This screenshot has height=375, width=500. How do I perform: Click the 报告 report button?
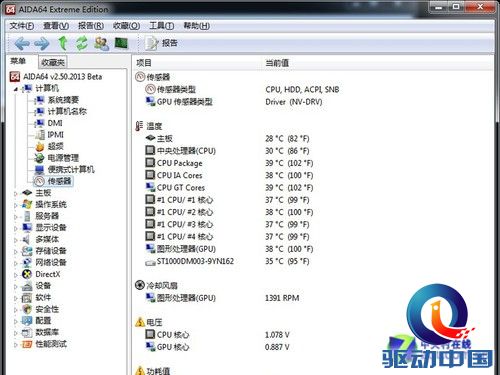(161, 43)
